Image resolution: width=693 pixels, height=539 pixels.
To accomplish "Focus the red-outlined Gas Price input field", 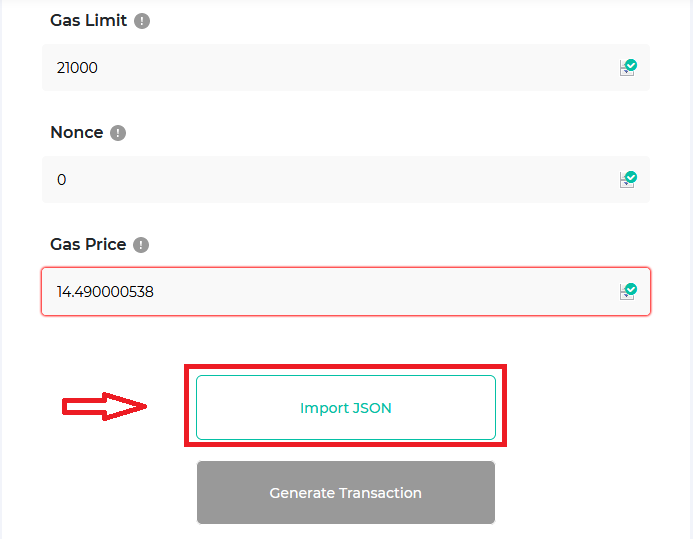I will coord(346,292).
